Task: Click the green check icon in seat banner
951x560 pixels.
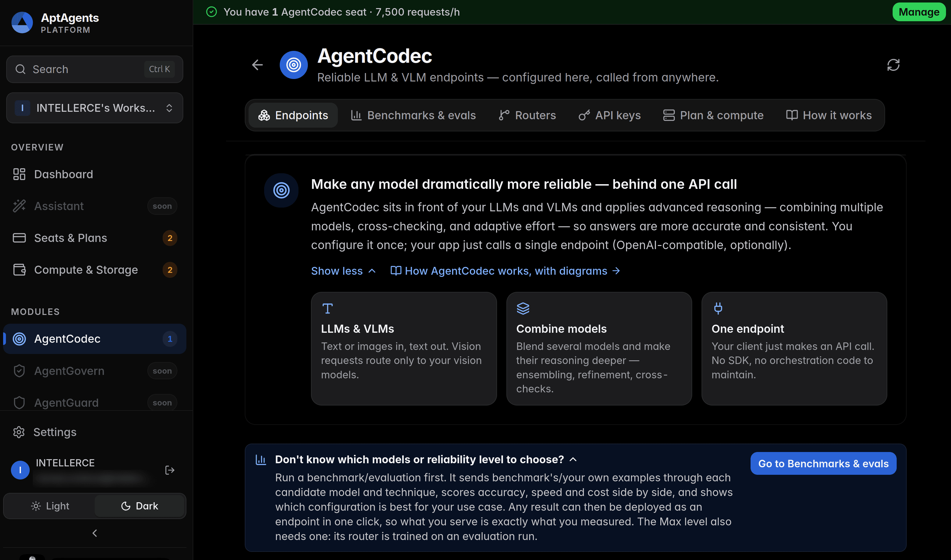Action: 211,12
